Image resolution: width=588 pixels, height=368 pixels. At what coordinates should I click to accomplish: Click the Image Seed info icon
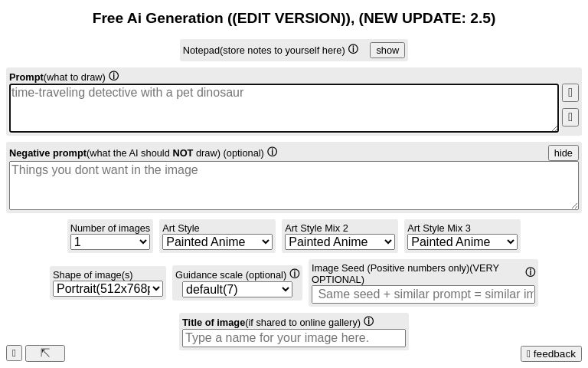(530, 272)
